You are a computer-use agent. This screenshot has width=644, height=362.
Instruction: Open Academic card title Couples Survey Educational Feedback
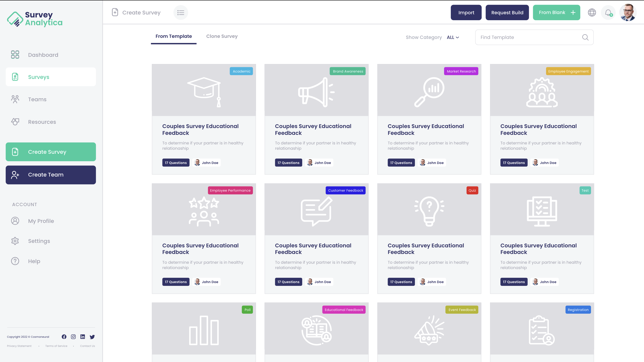200,129
